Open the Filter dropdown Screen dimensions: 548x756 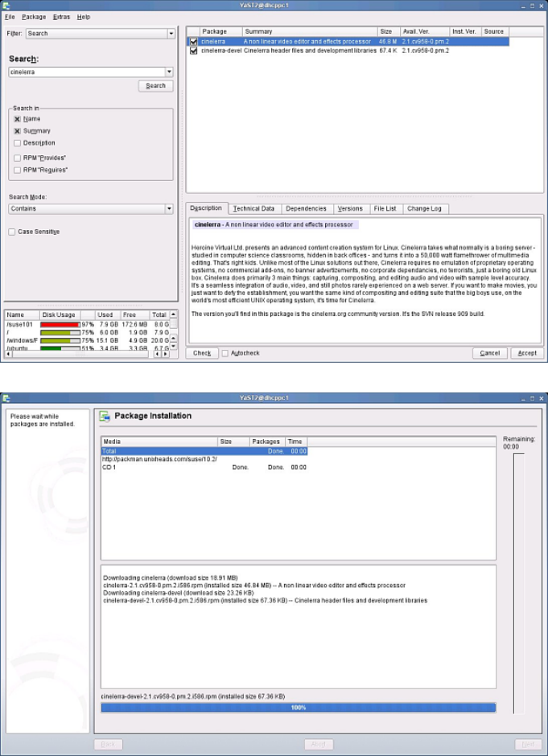pyautogui.click(x=101, y=34)
